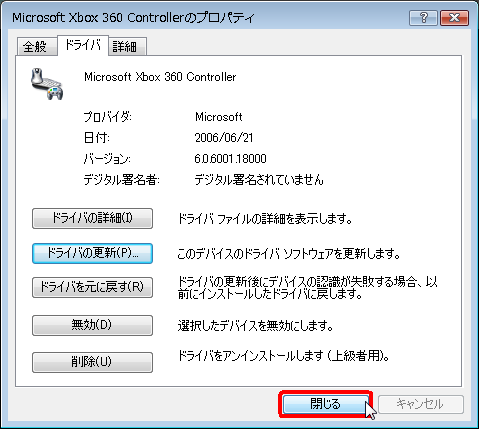Disable the device with 無効(D)
Image resolution: width=479 pixels, height=429 pixels.
point(92,325)
